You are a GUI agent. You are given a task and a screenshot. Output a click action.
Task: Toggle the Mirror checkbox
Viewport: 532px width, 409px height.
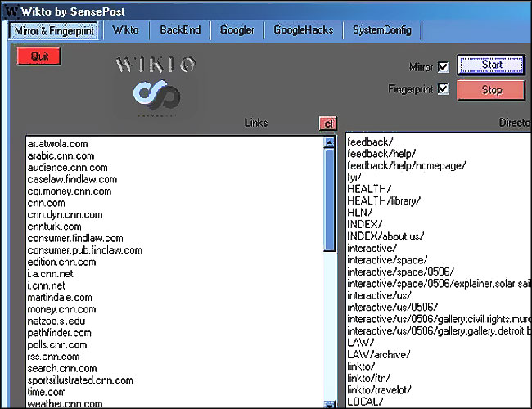coord(444,67)
